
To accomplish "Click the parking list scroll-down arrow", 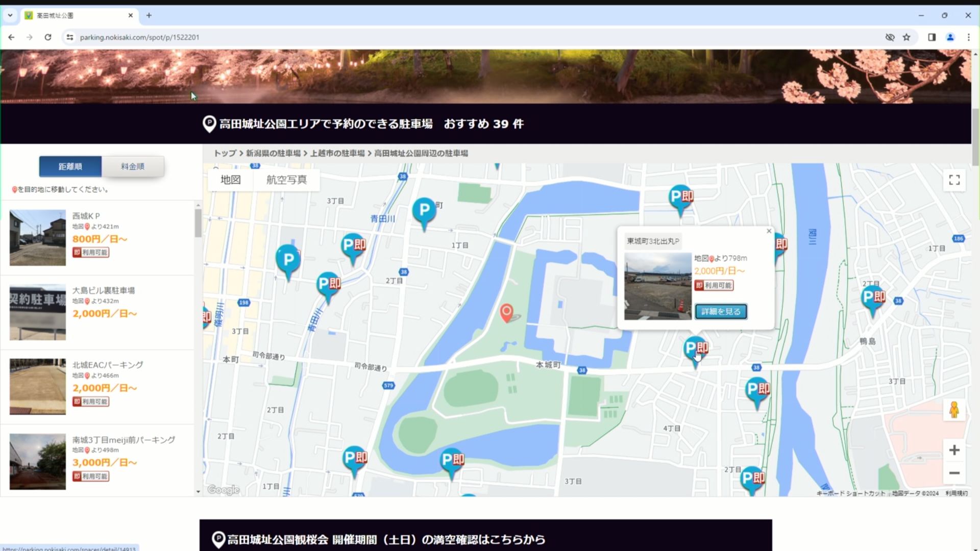I will [198, 492].
